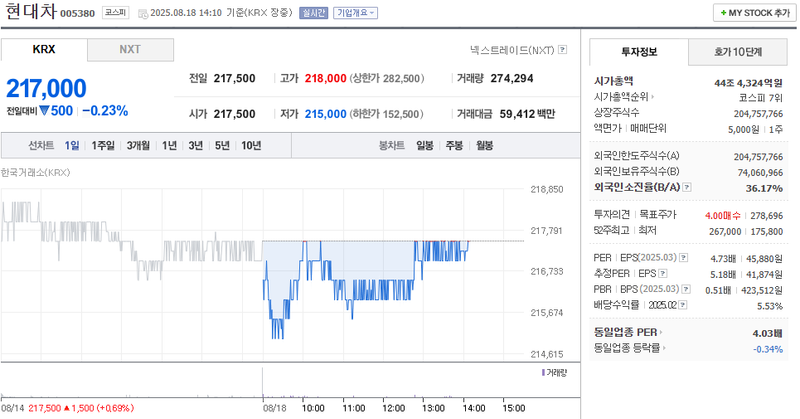
Task: Click the 거래대금 value 59,412 백만
Action: (x=527, y=114)
